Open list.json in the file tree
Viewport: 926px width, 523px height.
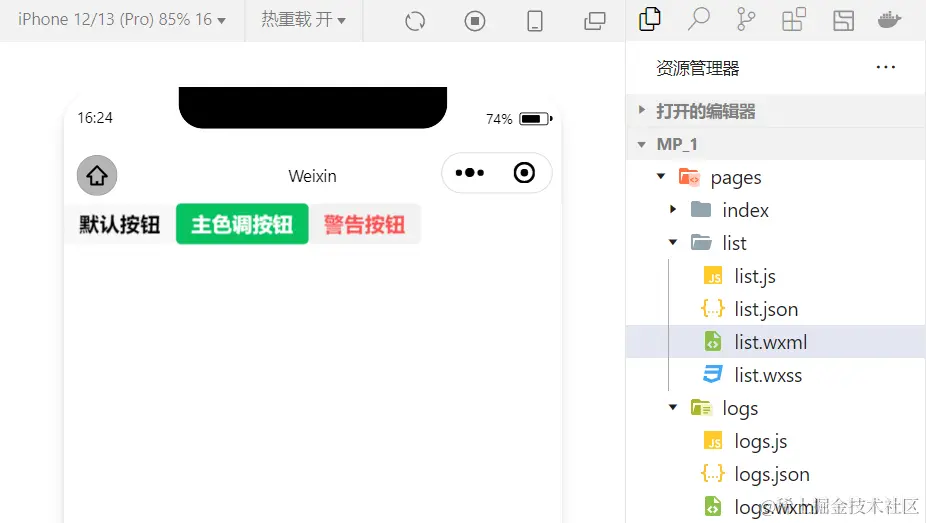pos(776,309)
